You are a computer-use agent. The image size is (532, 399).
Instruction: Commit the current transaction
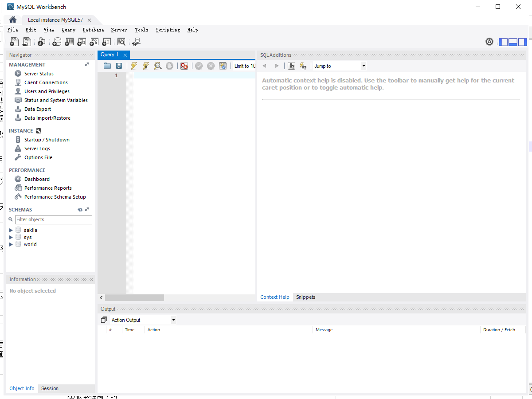[x=199, y=66]
